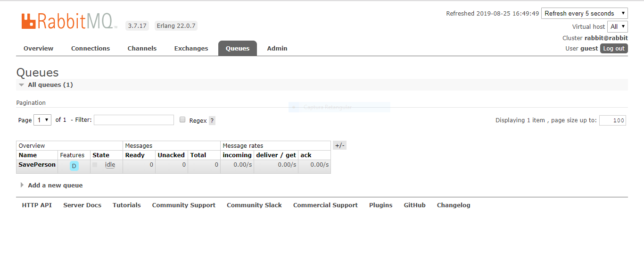Open the Community Support link

(183, 205)
